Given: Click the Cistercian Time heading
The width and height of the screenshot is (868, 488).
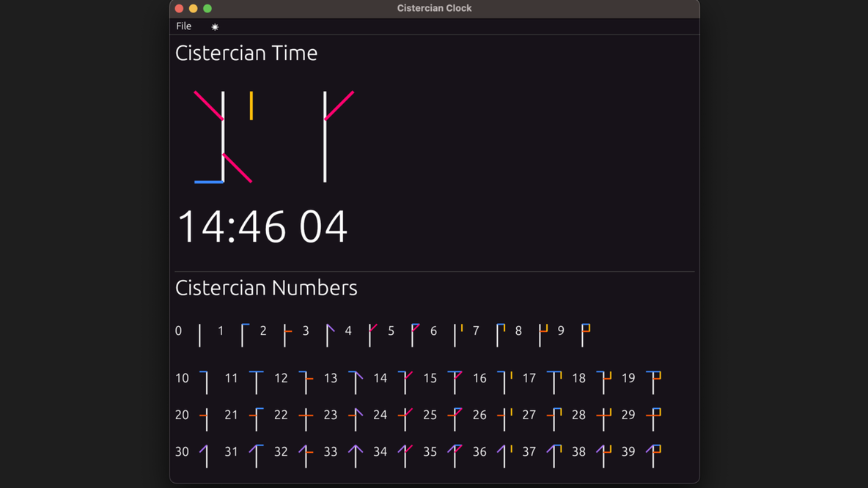Looking at the screenshot, I should tap(246, 53).
